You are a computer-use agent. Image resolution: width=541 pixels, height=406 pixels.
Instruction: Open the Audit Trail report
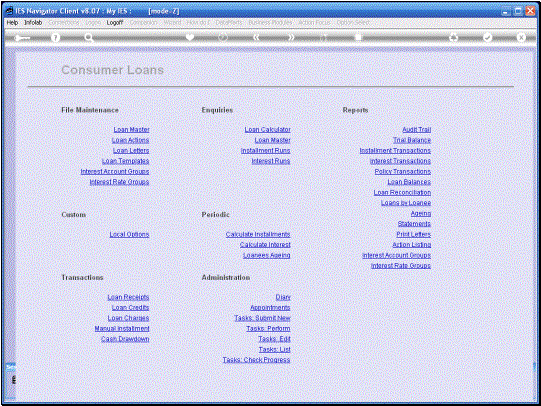(416, 130)
